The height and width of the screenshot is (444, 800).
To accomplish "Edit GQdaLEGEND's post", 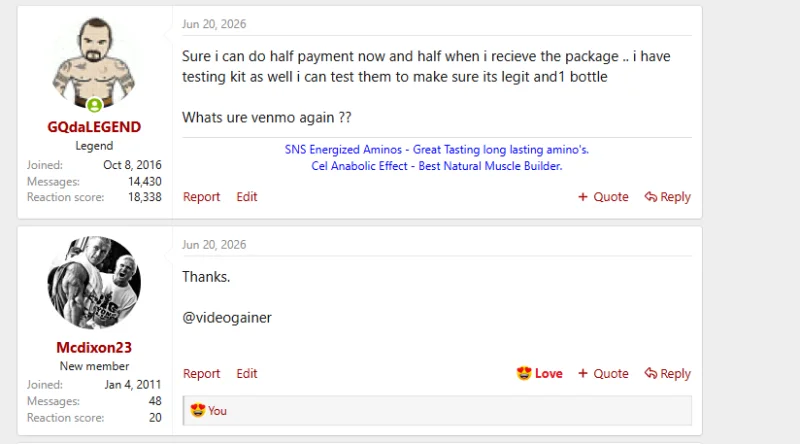I will (x=247, y=197).
